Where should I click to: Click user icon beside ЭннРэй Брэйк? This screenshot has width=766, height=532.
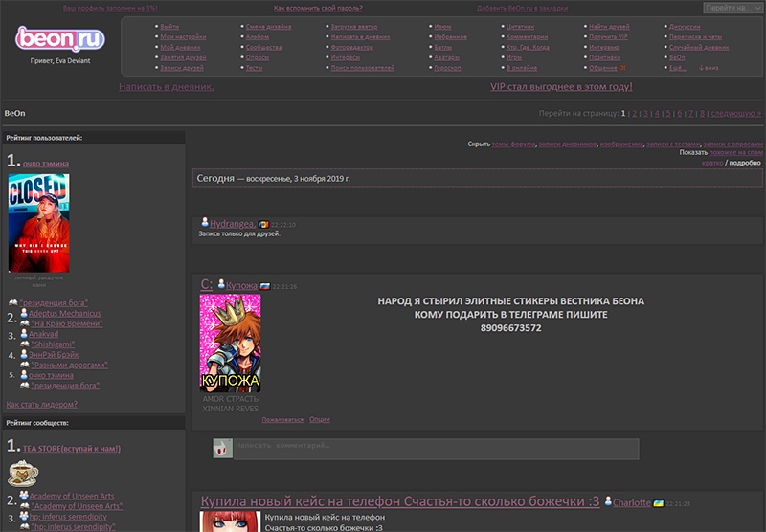click(x=24, y=354)
